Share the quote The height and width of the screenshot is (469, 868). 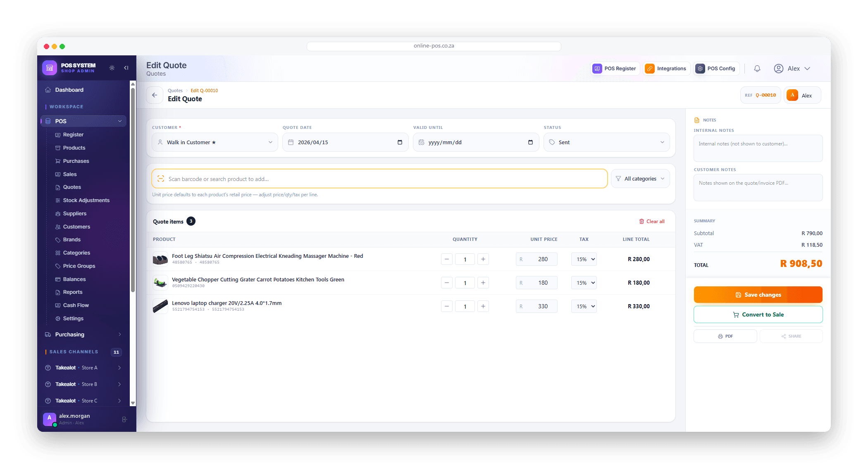pos(791,336)
